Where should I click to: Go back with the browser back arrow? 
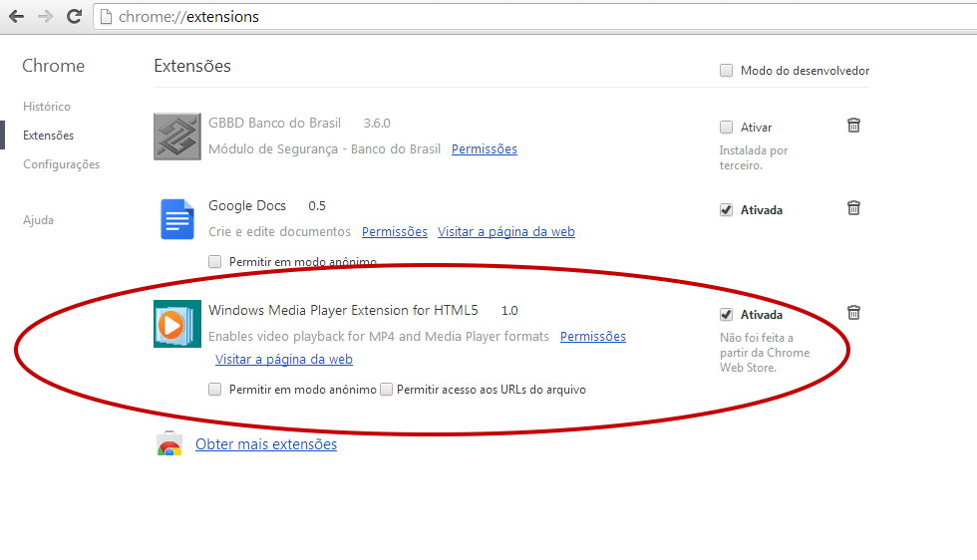point(16,16)
